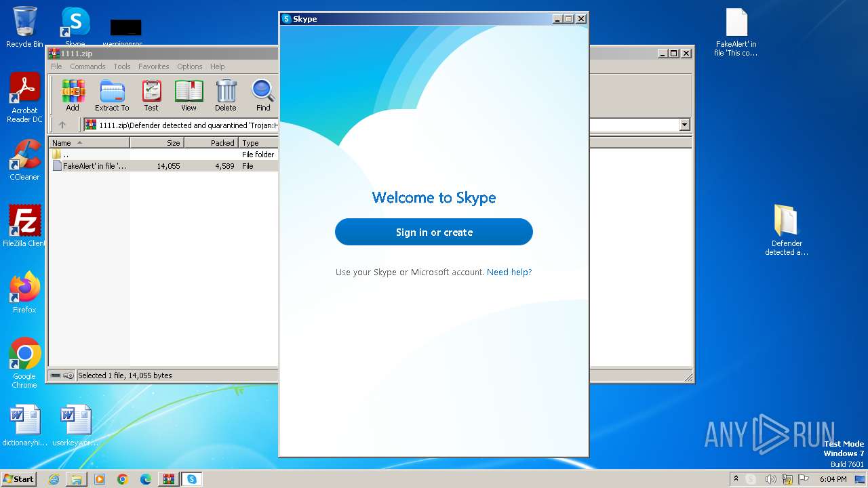Close the Skype window
The width and height of the screenshot is (868, 488).
581,19
